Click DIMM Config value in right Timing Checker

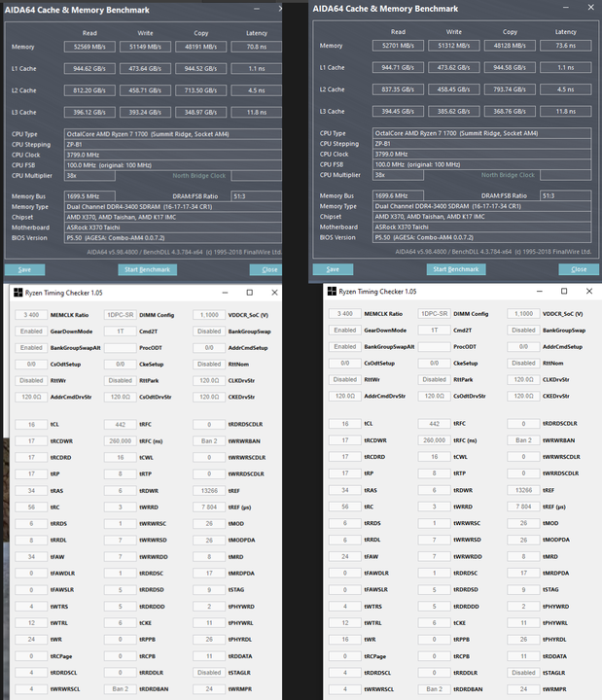pos(434,314)
